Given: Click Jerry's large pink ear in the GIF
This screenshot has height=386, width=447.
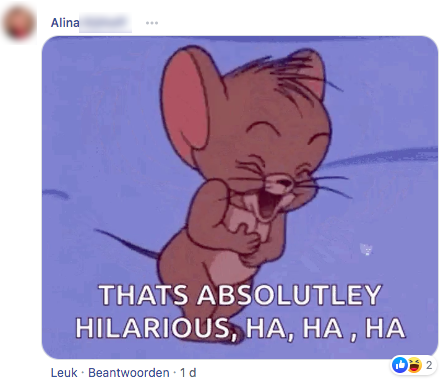Looking at the screenshot, I should coord(187,100).
